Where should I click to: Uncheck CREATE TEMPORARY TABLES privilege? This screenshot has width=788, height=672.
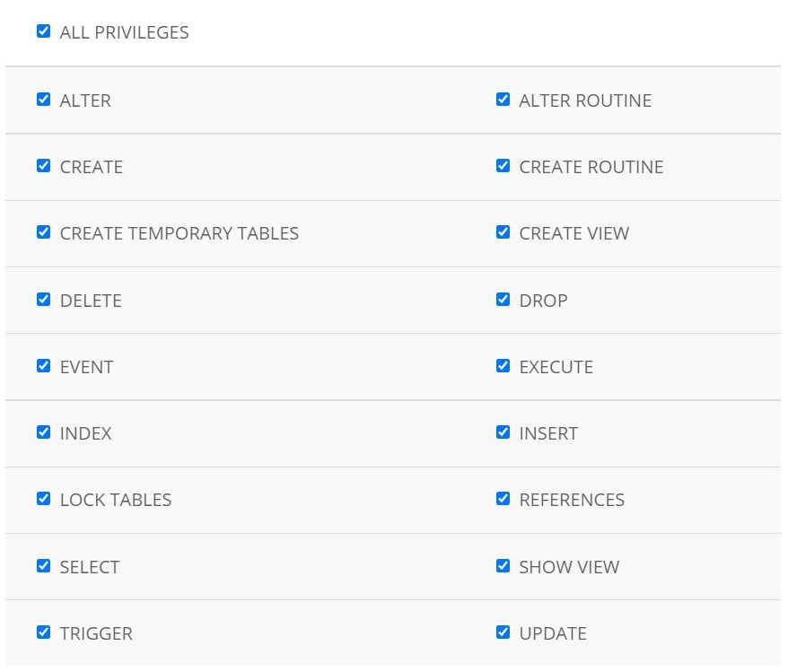pyautogui.click(x=43, y=232)
